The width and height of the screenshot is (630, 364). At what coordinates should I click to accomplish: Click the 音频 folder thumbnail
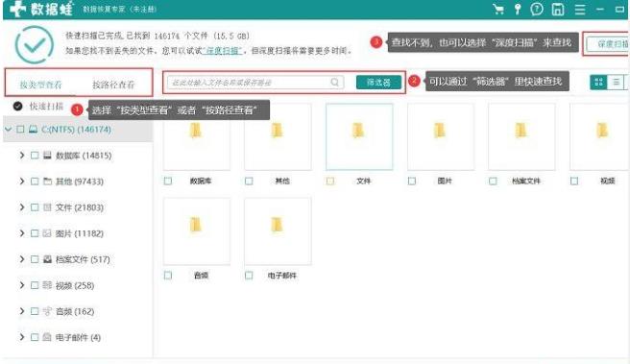(197, 231)
